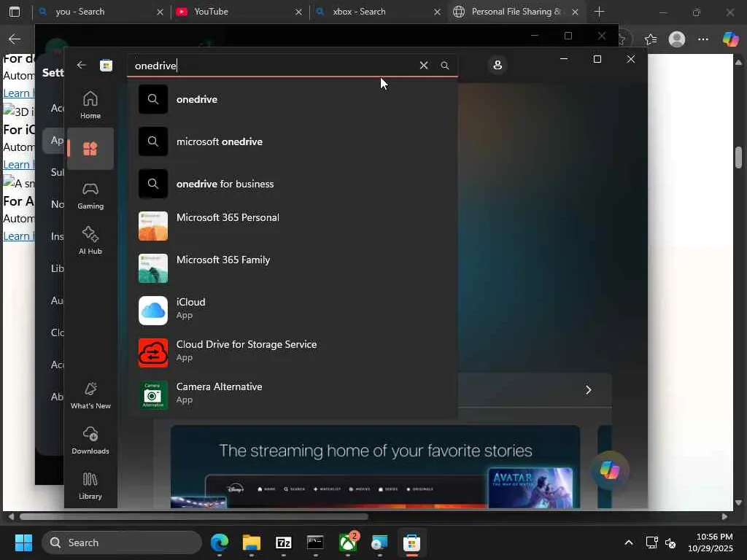
Task: Open Edge favorites star icon
Action: pyautogui.click(x=650, y=39)
